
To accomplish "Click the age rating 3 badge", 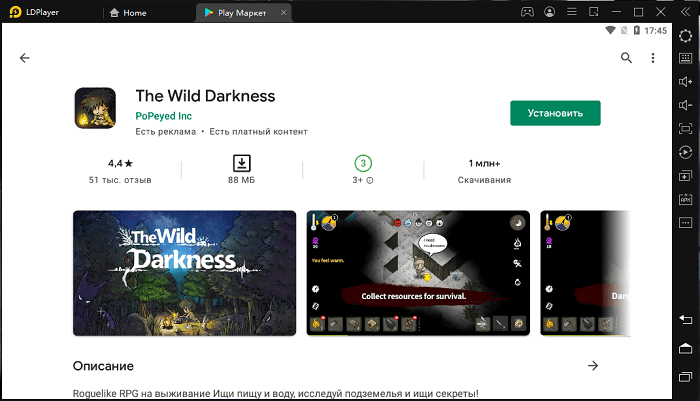I will click(363, 163).
